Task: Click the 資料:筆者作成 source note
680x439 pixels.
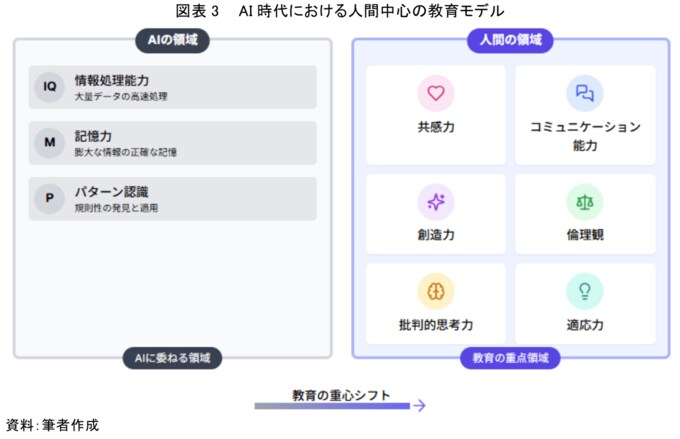Action: 53,425
